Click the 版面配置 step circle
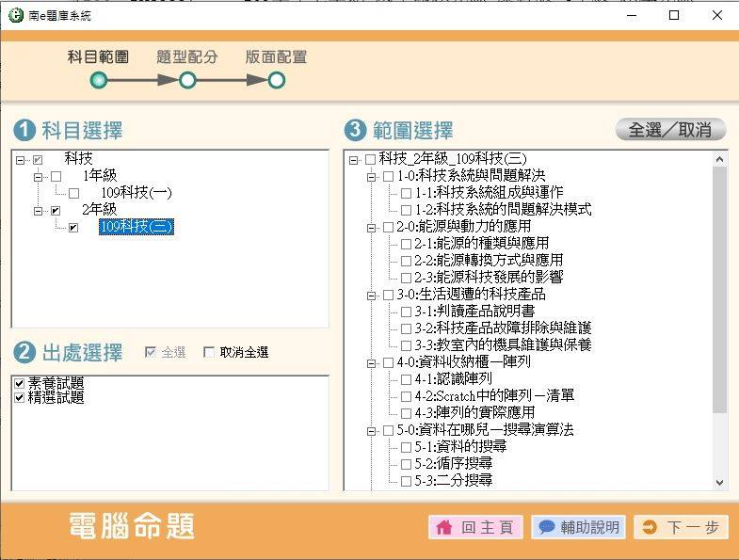739x560 pixels. click(277, 81)
